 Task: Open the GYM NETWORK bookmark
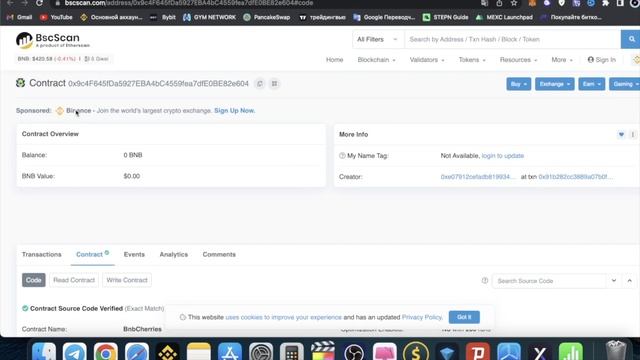coord(209,17)
